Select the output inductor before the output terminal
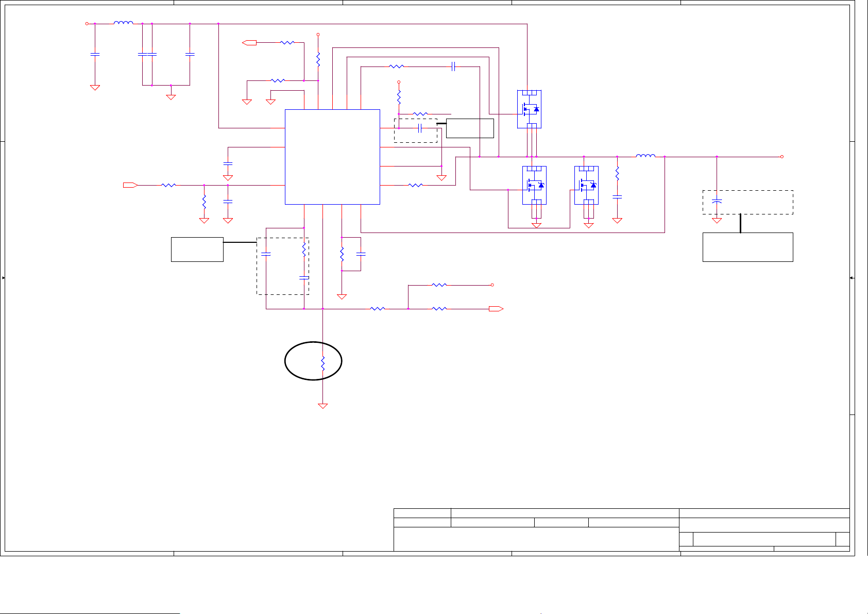The width and height of the screenshot is (868, 614). 645,156
